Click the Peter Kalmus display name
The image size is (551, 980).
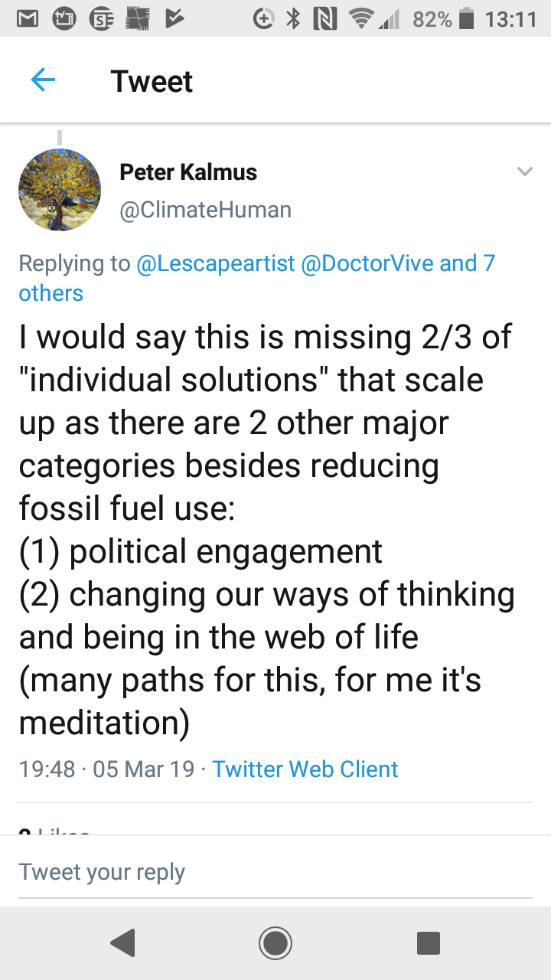click(x=188, y=172)
